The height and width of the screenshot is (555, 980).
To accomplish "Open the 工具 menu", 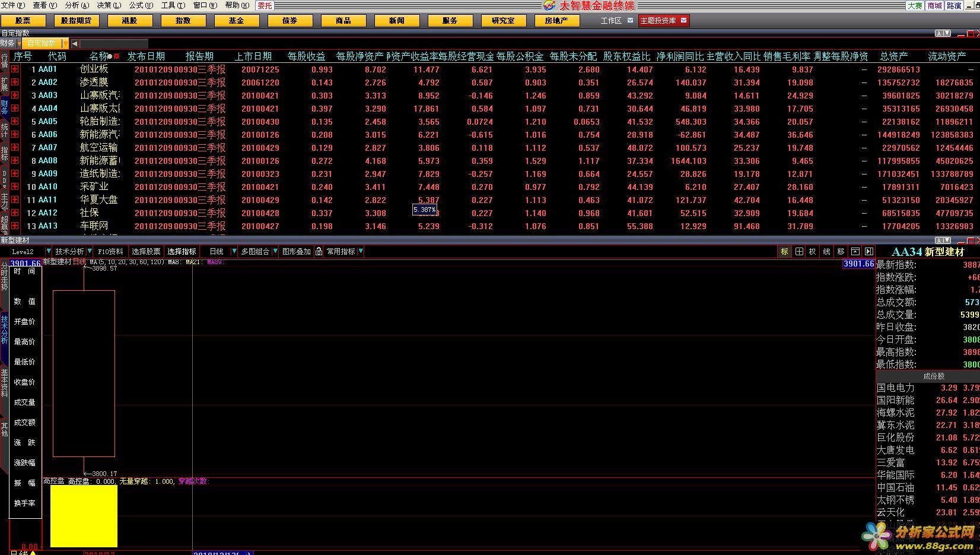I will tap(173, 5).
